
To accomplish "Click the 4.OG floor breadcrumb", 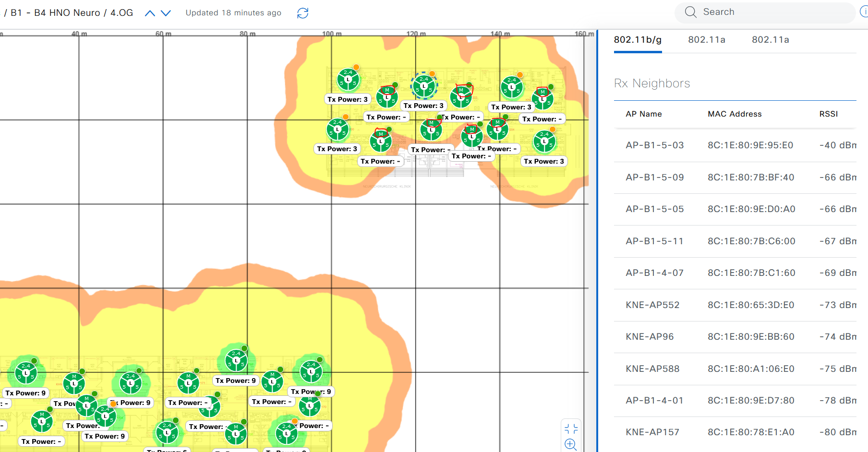I will click(x=121, y=13).
